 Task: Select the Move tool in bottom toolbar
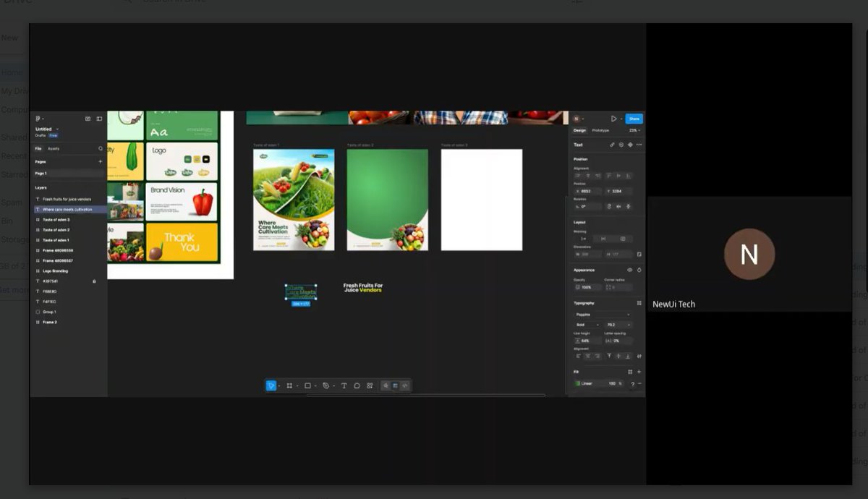271,385
